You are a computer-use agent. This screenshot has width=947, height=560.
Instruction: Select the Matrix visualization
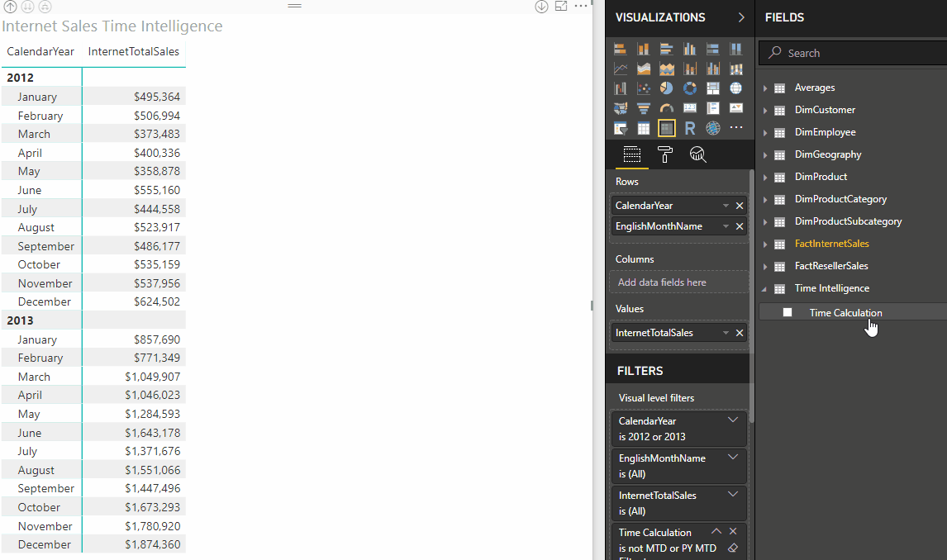tap(666, 128)
